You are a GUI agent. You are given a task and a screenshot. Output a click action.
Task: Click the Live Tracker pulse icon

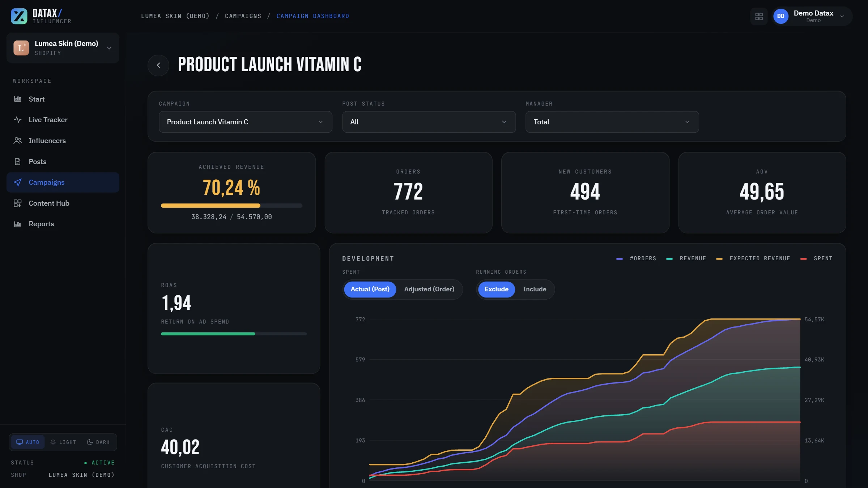click(18, 120)
